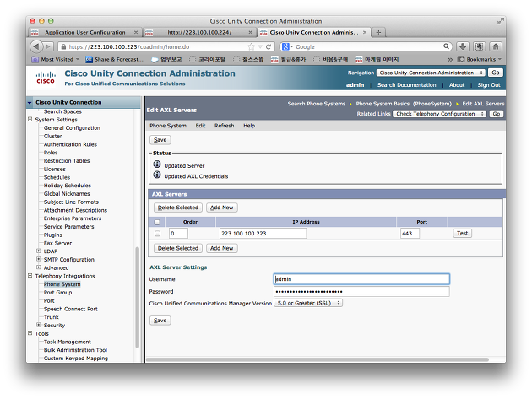Collapse the Cisco Unity Connection panel header
This screenshot has width=532, height=399.
30,102
